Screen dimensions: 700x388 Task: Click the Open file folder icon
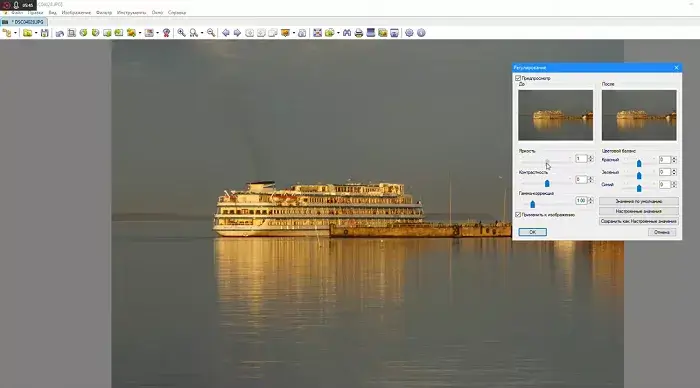[27, 33]
